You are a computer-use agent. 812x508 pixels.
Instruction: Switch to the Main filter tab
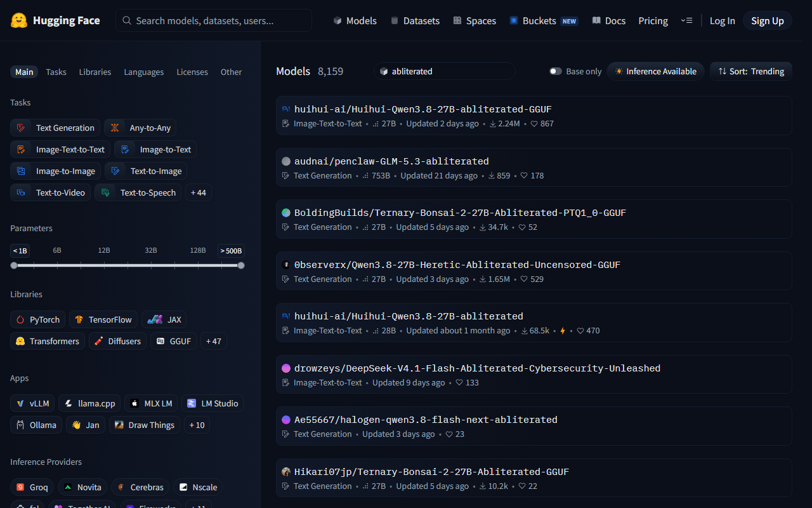[x=24, y=72]
